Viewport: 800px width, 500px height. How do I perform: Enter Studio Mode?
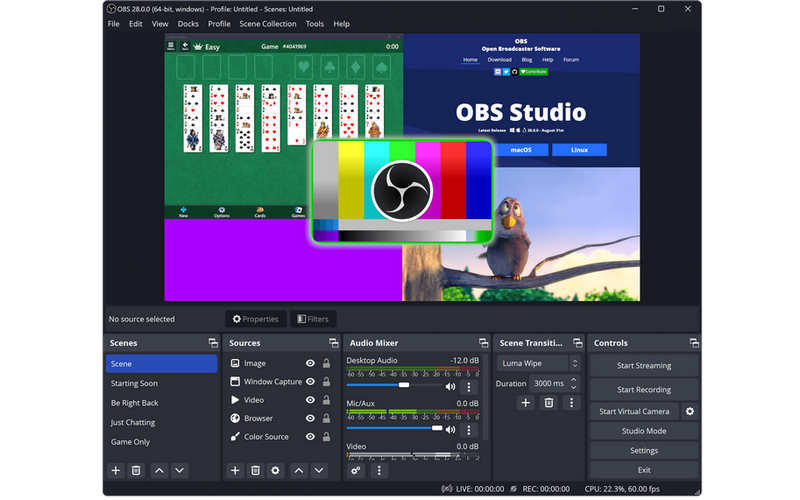coord(643,431)
